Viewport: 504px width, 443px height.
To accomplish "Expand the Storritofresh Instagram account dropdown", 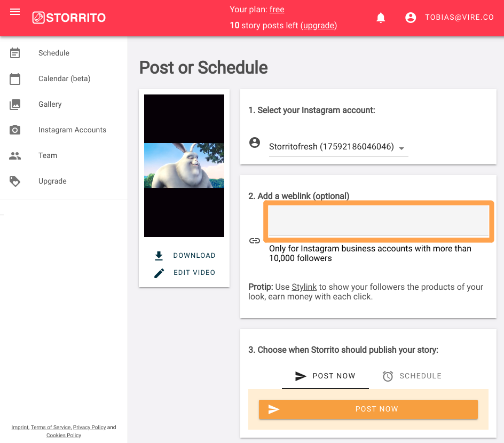I will (x=338, y=147).
